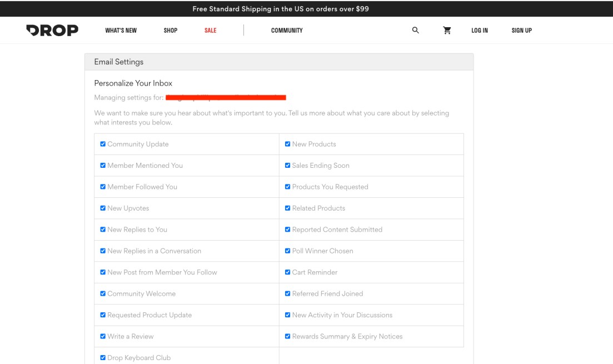Navigate to the SALE section
Image resolution: width=613 pixels, height=364 pixels.
click(x=210, y=31)
